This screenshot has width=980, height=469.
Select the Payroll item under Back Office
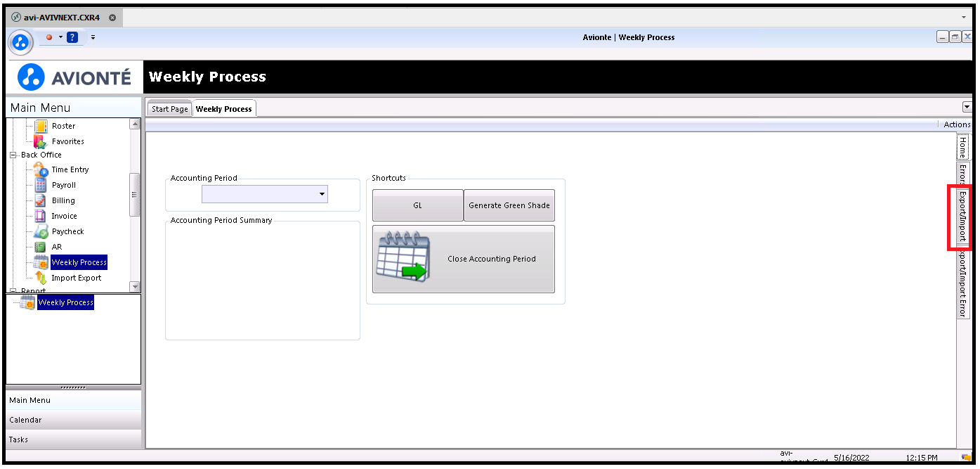pyautogui.click(x=63, y=185)
